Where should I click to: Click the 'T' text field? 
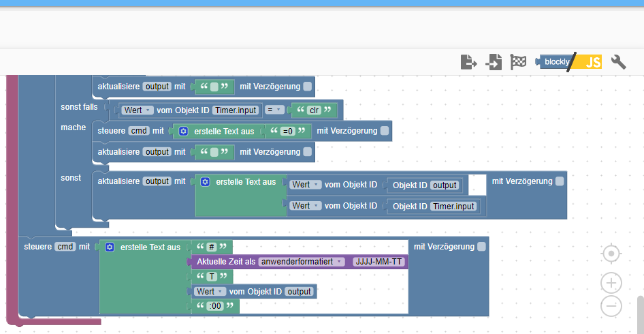pos(212,277)
